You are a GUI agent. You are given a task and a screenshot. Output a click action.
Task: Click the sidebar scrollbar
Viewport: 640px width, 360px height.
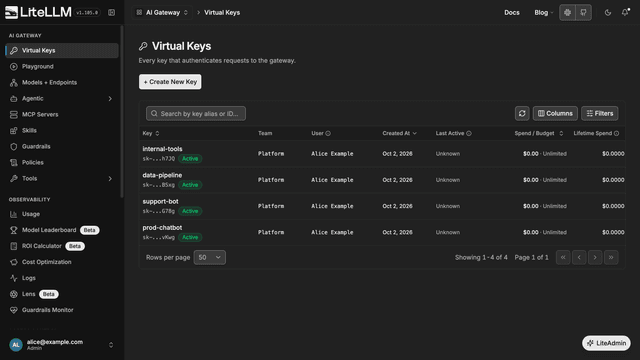pyautogui.click(x=122, y=111)
